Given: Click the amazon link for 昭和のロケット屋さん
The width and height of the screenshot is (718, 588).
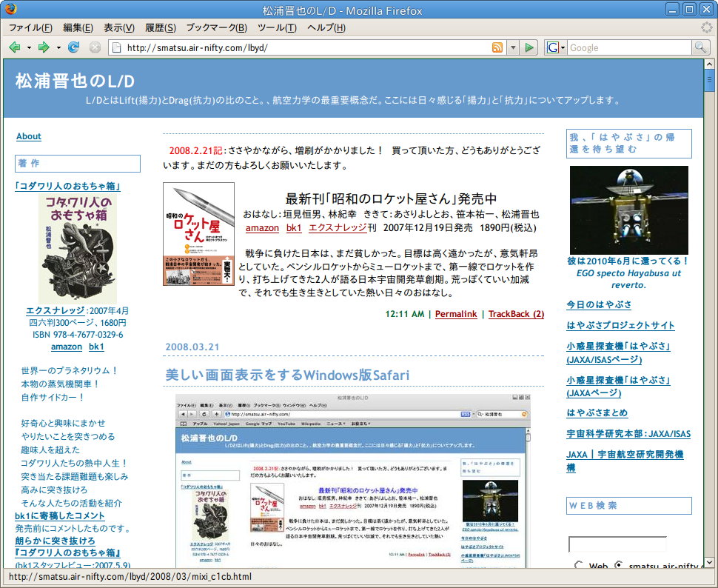Looking at the screenshot, I should click(262, 228).
